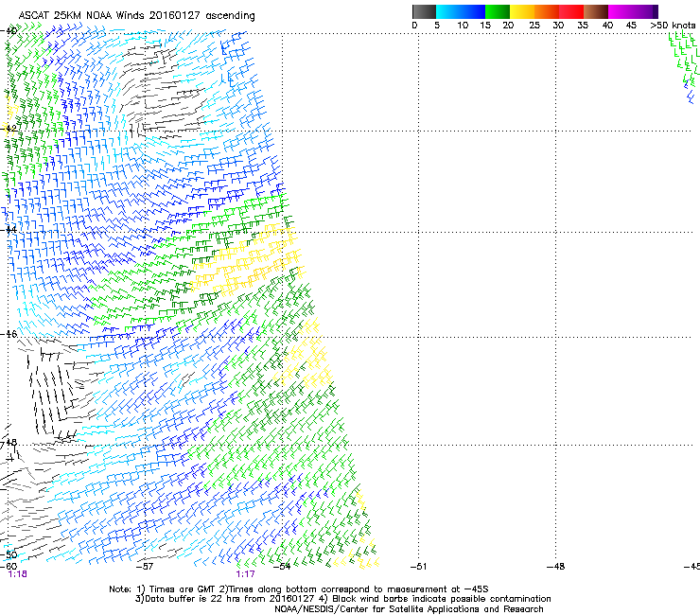Click the '-46' latitude axis label
Viewport: 700px width, 615px height.
tap(9, 334)
